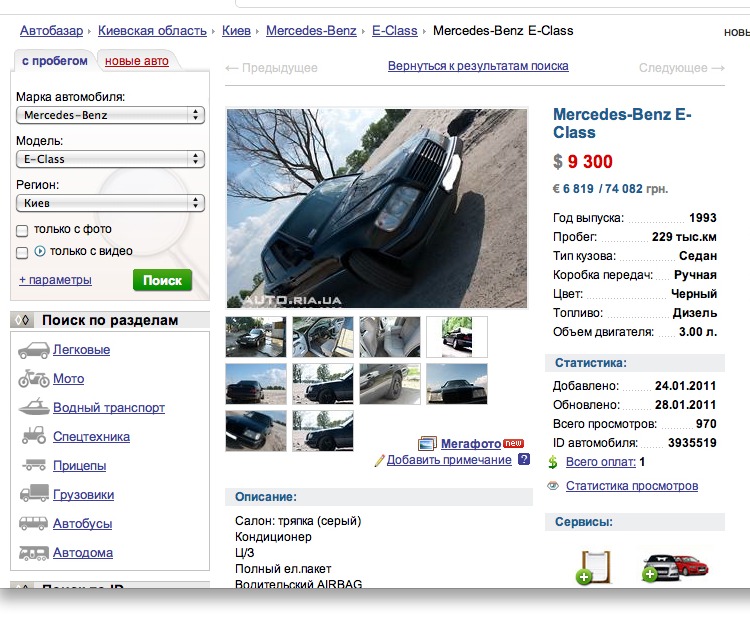Click the main large car photo

(377, 209)
